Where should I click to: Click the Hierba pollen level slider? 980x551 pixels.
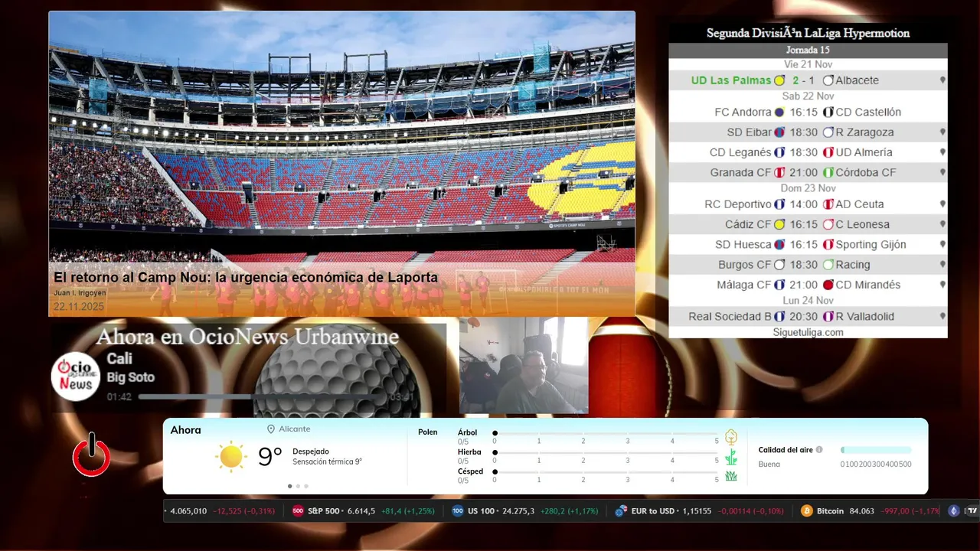[606, 453]
